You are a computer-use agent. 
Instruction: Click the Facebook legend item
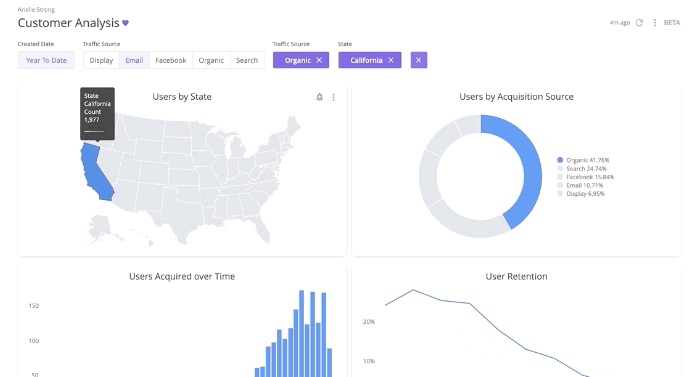click(x=586, y=177)
